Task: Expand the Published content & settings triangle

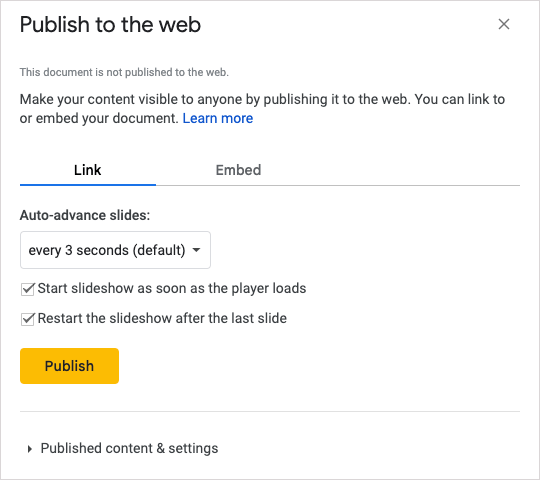Action: click(x=30, y=449)
